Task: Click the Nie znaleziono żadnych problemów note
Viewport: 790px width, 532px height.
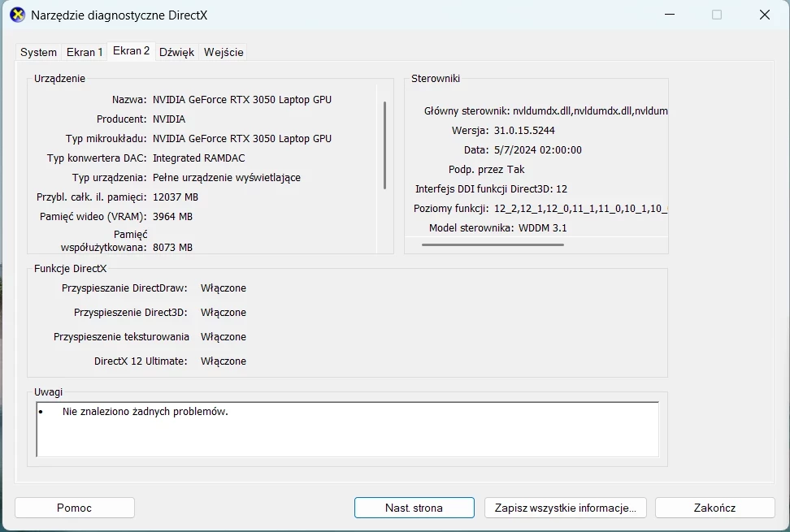Action: pos(145,412)
